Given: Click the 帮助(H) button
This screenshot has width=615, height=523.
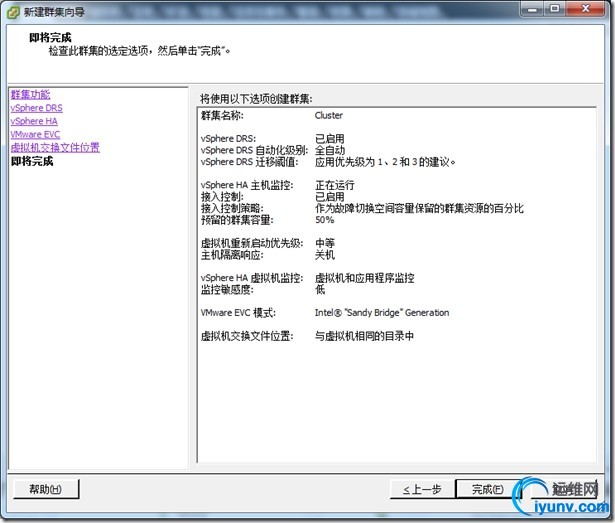Looking at the screenshot, I should [x=46, y=489].
